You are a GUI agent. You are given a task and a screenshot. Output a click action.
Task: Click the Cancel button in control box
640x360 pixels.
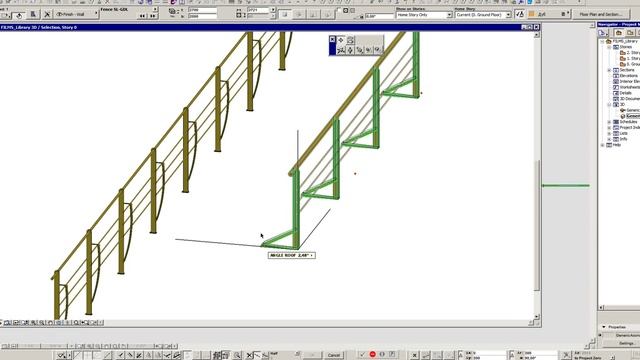(333, 355)
